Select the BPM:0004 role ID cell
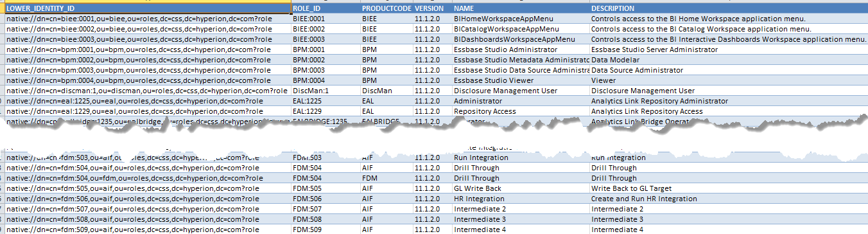The image size is (868, 234). coord(325,81)
